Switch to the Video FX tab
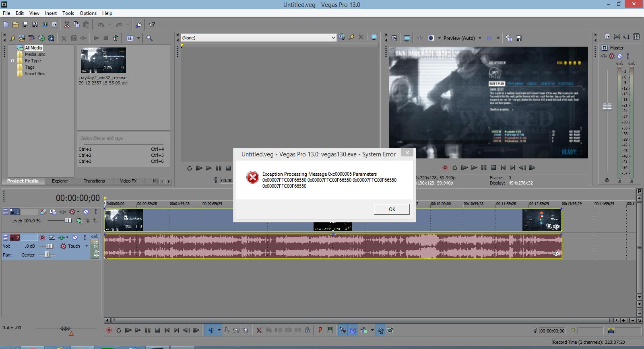644x349 pixels. click(x=128, y=181)
